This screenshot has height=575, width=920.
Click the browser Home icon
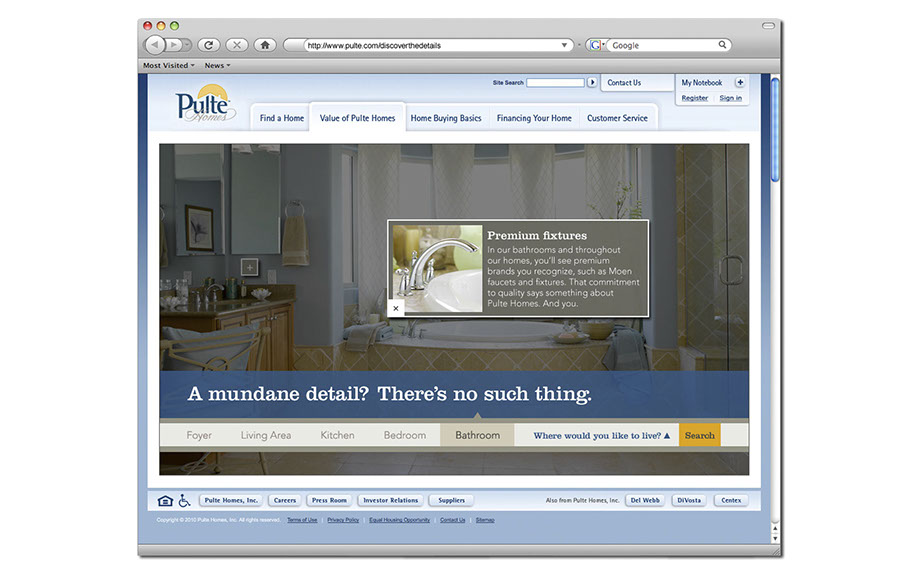point(265,45)
